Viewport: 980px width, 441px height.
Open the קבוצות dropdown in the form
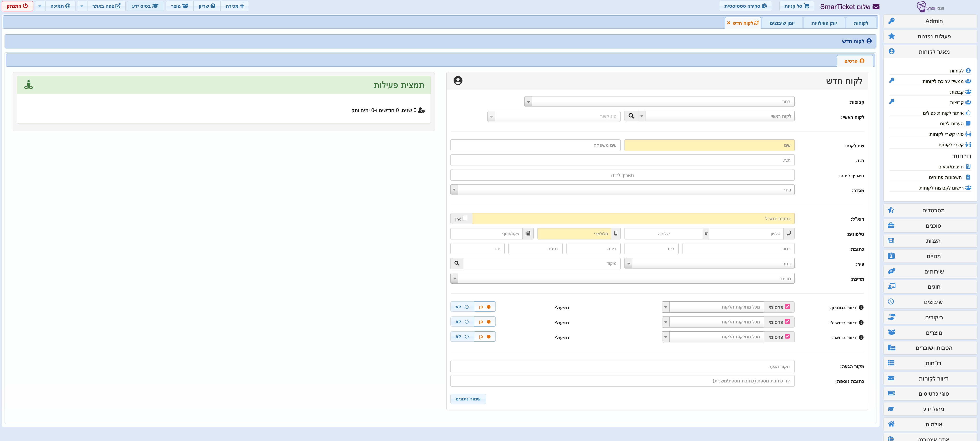[659, 102]
